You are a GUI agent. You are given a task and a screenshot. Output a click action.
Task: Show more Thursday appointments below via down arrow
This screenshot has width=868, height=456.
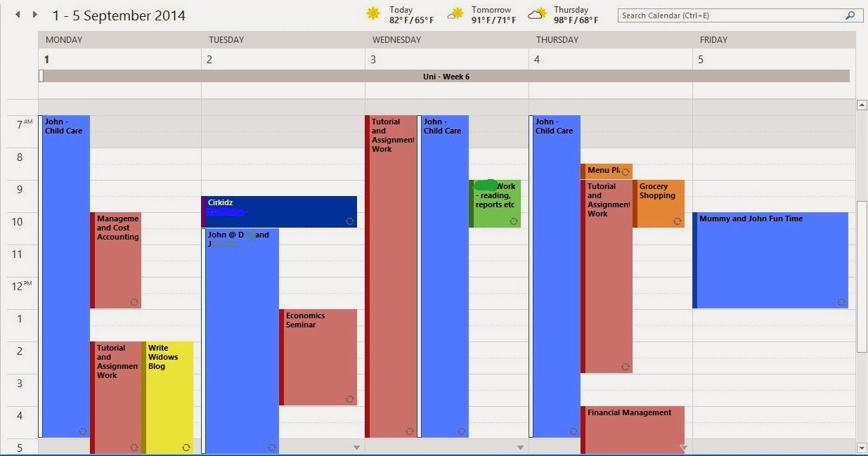tap(684, 448)
